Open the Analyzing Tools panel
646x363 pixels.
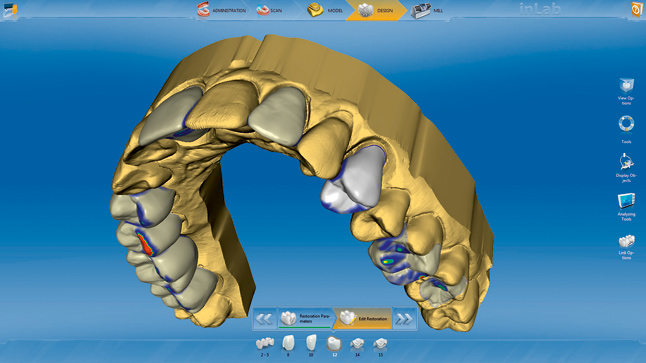coord(626,206)
